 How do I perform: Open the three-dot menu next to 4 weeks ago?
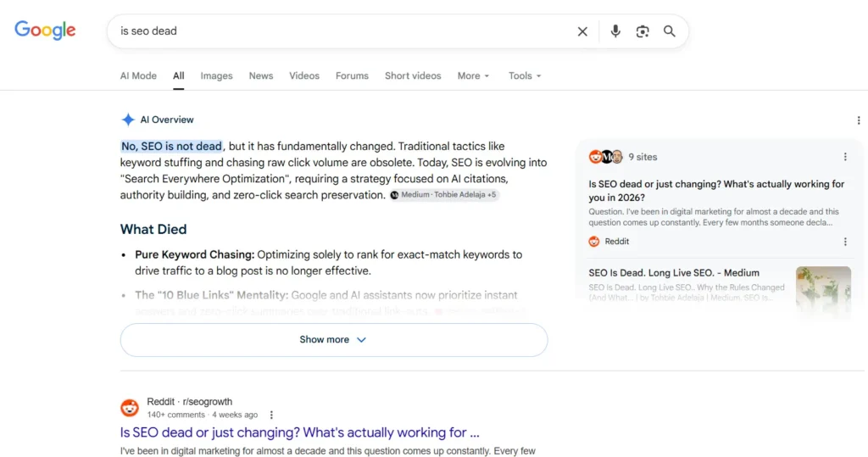[271, 415]
